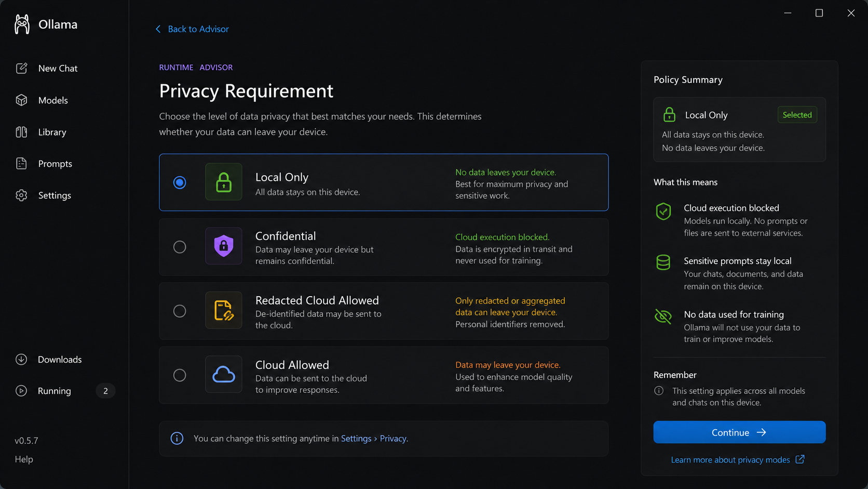Click the info icon under Remember
The height and width of the screenshot is (489, 868).
point(659,391)
